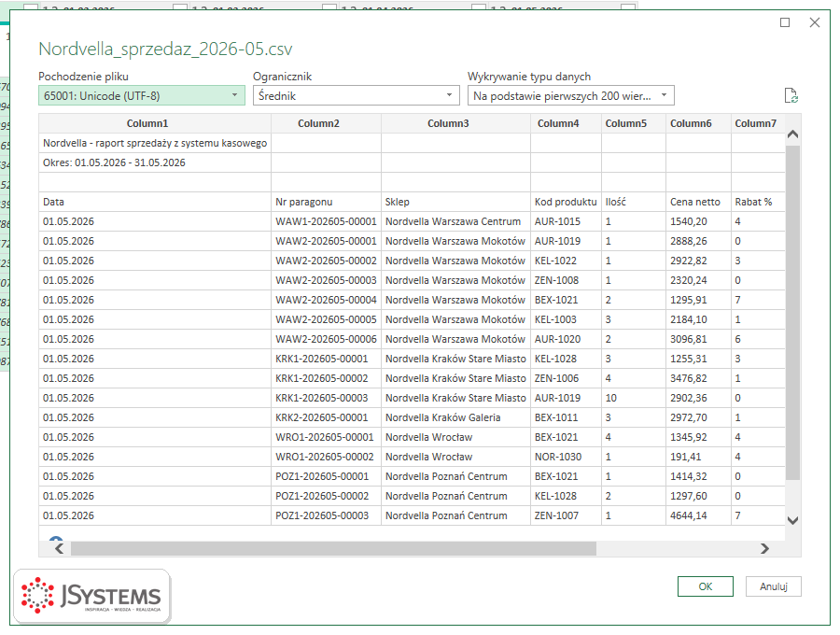Click the 'Nr paragonu' cell
840x635 pixels.
point(327,202)
